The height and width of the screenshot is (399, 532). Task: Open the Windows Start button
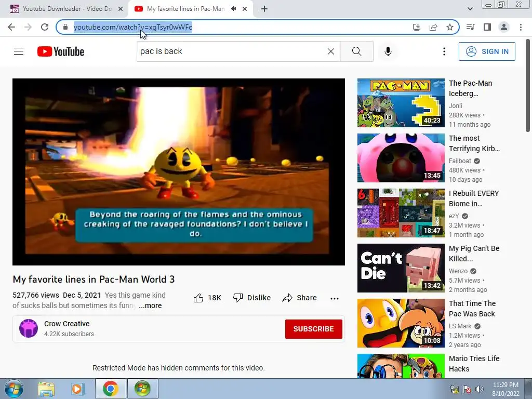tap(14, 389)
